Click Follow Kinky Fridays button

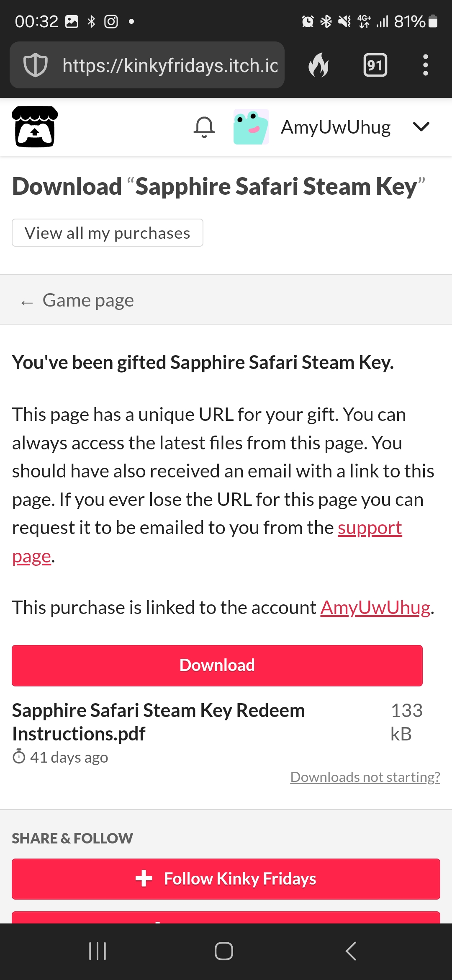tap(226, 879)
